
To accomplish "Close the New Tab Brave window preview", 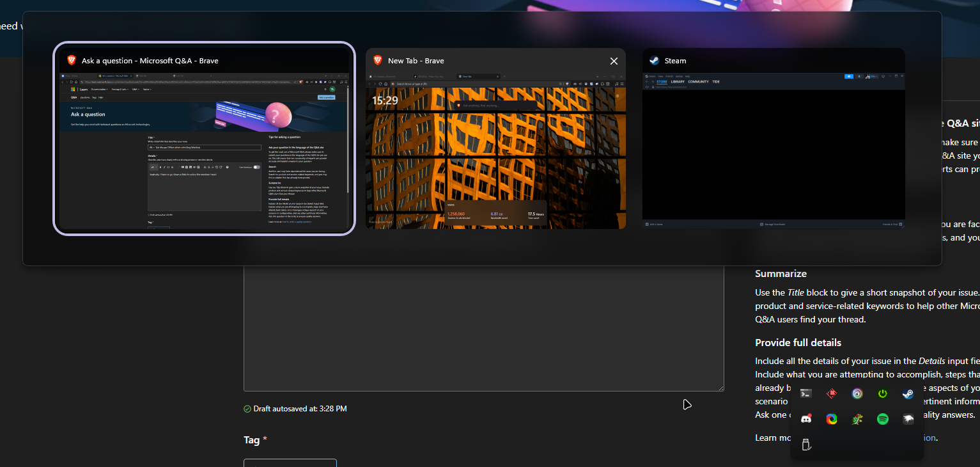I will point(614,61).
